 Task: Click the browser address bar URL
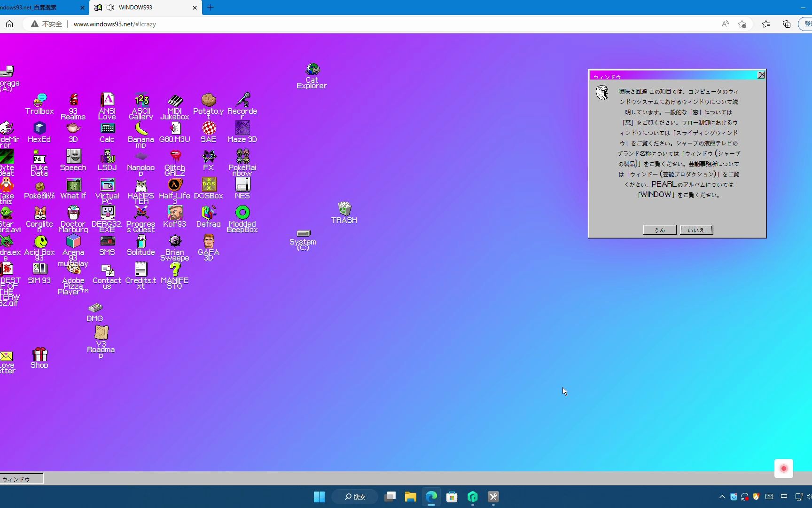point(115,24)
